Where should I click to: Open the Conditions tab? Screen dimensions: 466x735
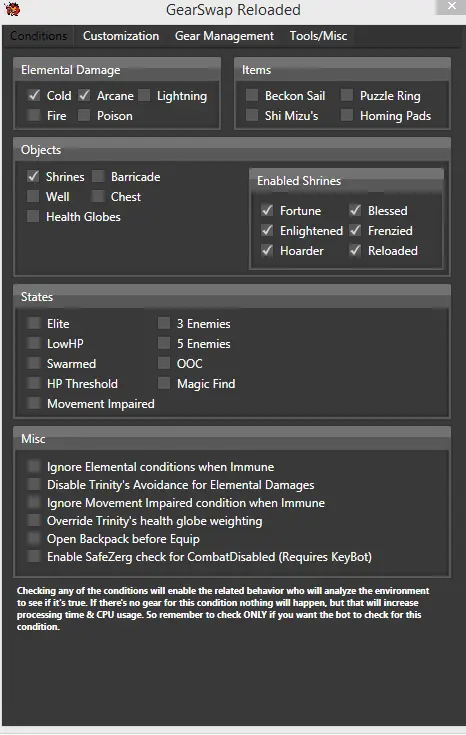38,36
